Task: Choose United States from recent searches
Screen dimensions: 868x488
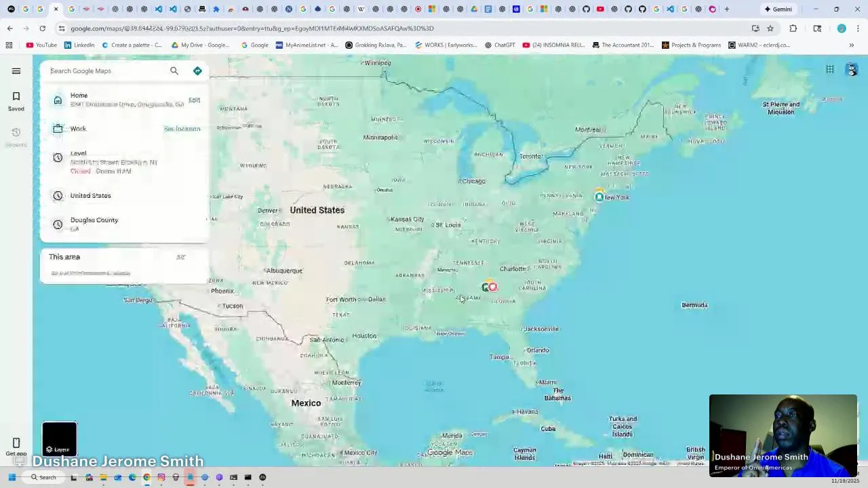Action: (x=124, y=196)
